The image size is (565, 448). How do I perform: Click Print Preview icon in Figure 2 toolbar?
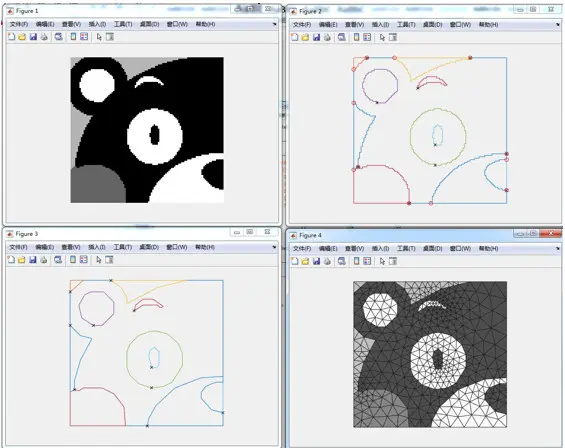pyautogui.click(x=342, y=37)
